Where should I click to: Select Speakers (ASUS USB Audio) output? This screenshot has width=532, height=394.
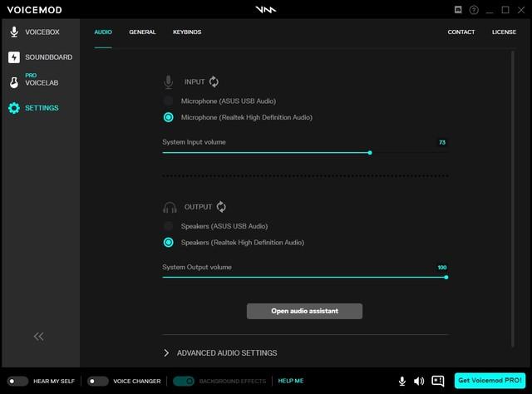(169, 226)
